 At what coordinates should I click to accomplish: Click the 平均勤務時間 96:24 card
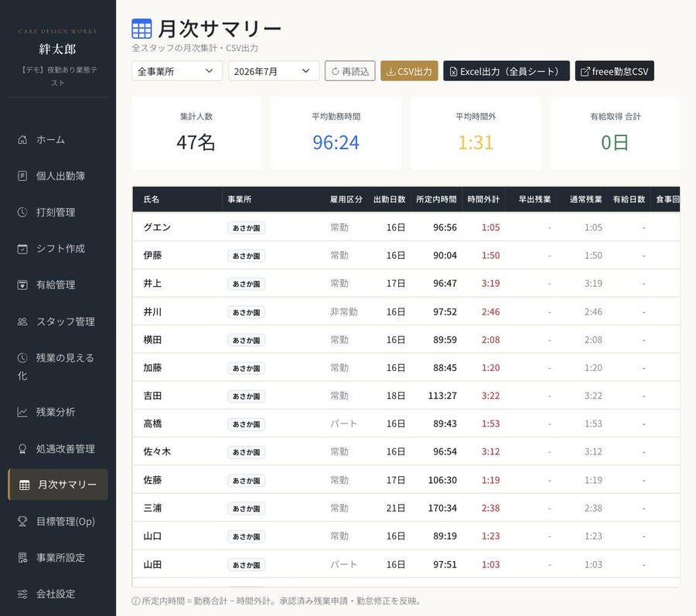point(336,133)
